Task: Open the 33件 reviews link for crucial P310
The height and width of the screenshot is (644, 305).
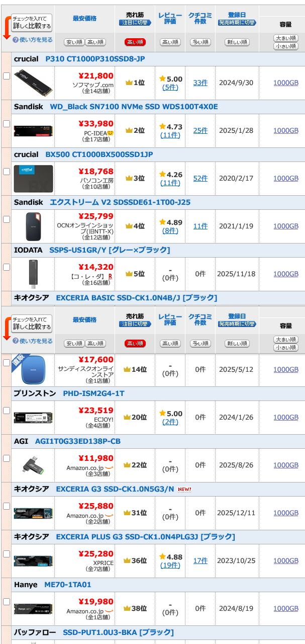Action: pos(200,83)
